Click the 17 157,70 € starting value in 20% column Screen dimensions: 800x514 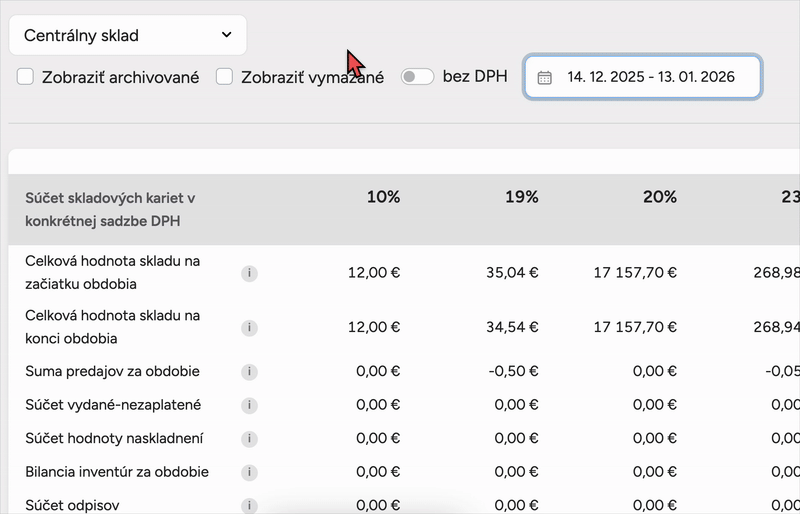(635, 272)
